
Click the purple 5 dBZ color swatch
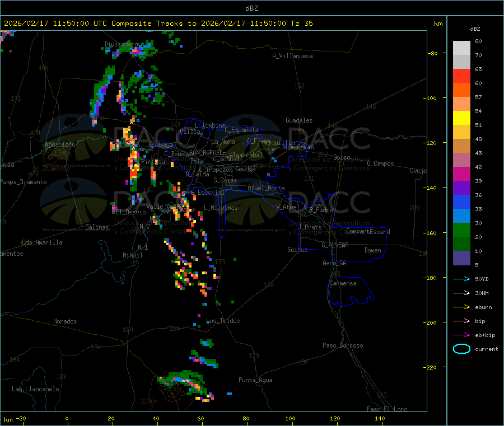(x=461, y=258)
